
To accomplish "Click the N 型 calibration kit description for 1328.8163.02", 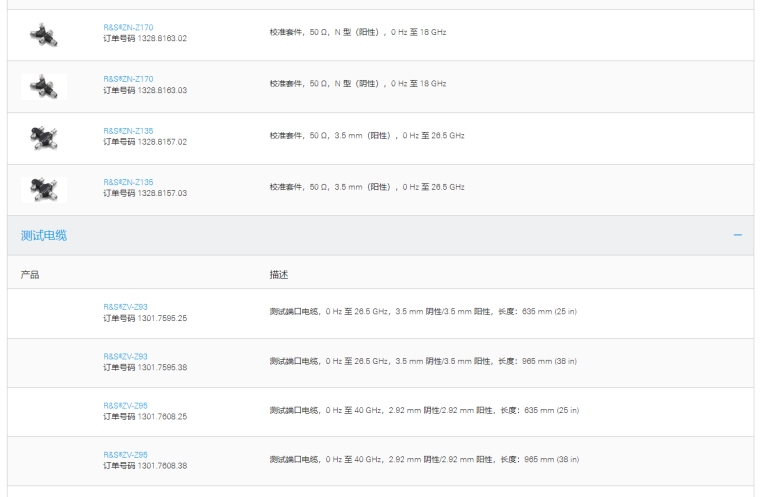I will click(358, 33).
